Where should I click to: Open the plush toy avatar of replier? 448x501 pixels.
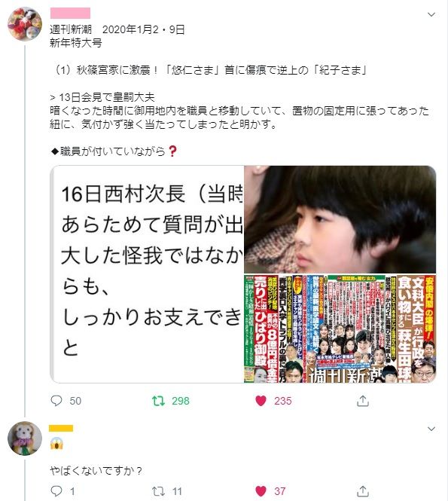[25, 438]
